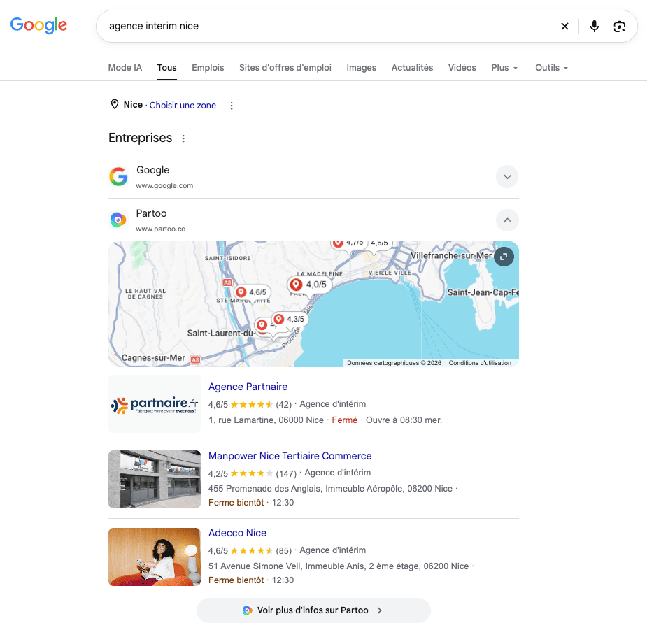Collapse the Partoo provider section

click(507, 220)
